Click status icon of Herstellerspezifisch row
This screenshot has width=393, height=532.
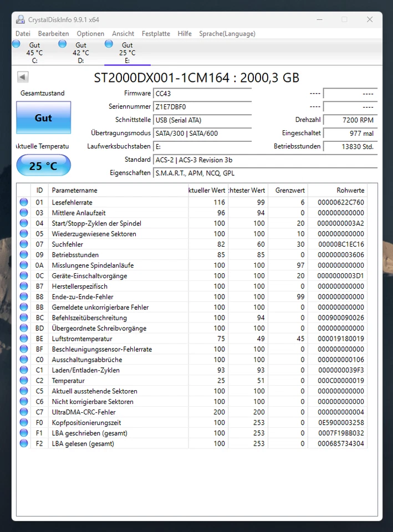tap(24, 286)
